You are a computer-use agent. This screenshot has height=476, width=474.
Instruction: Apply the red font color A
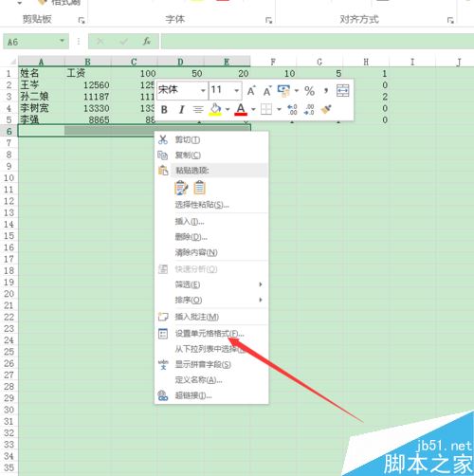241,109
